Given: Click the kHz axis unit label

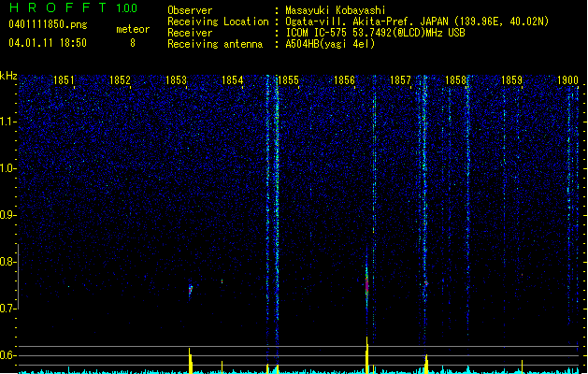Looking at the screenshot, I should [8, 76].
